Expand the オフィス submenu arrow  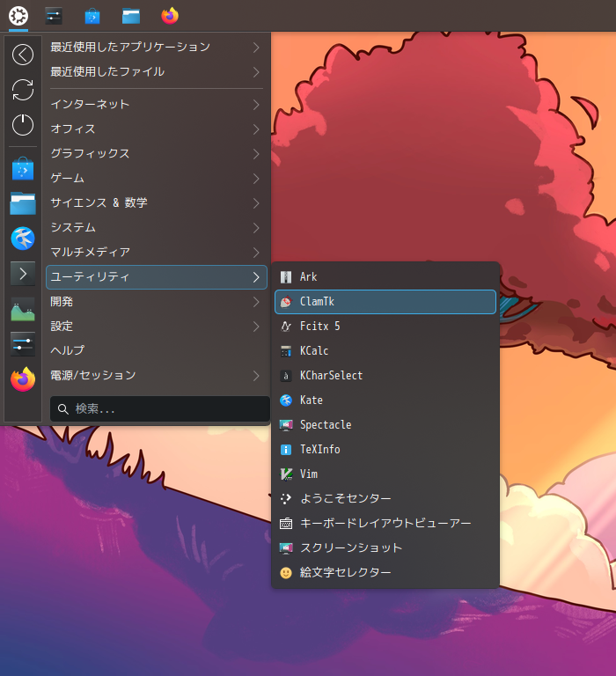pyautogui.click(x=256, y=129)
